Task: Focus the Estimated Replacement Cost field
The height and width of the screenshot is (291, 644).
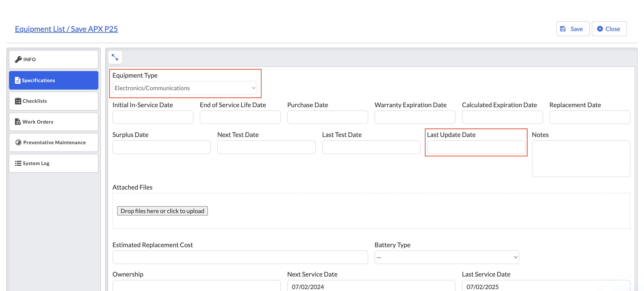Action: (240, 257)
